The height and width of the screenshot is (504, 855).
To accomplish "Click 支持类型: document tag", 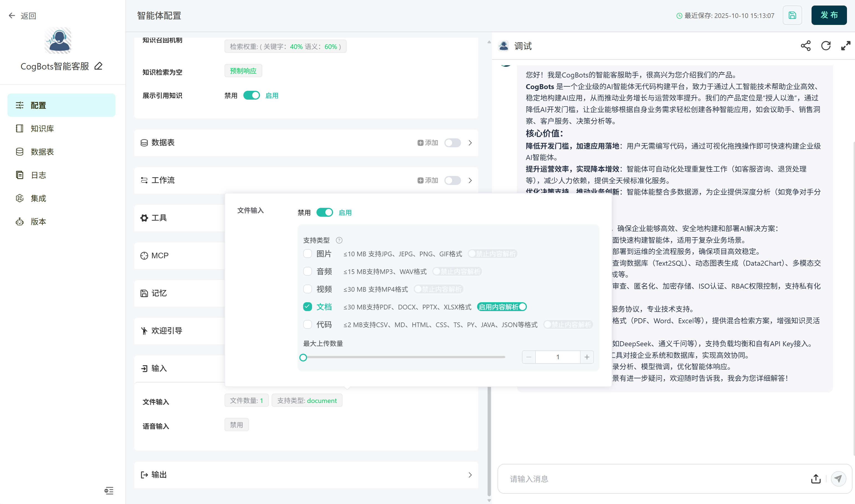I will [x=307, y=401].
